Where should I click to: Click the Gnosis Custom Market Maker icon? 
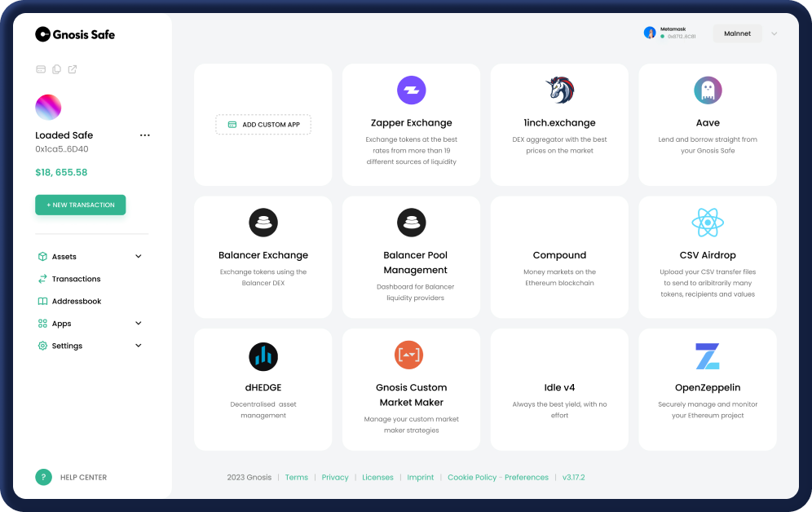[x=408, y=355]
